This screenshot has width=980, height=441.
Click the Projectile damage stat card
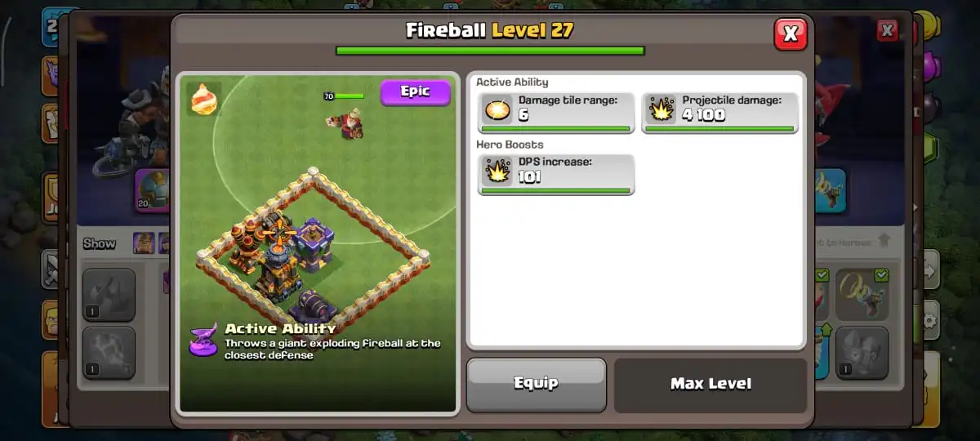click(719, 113)
